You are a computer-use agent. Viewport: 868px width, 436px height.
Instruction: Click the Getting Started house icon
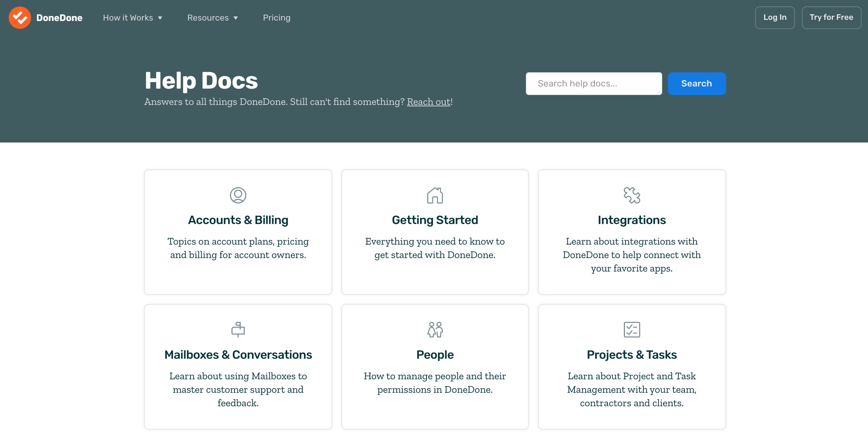coord(435,195)
